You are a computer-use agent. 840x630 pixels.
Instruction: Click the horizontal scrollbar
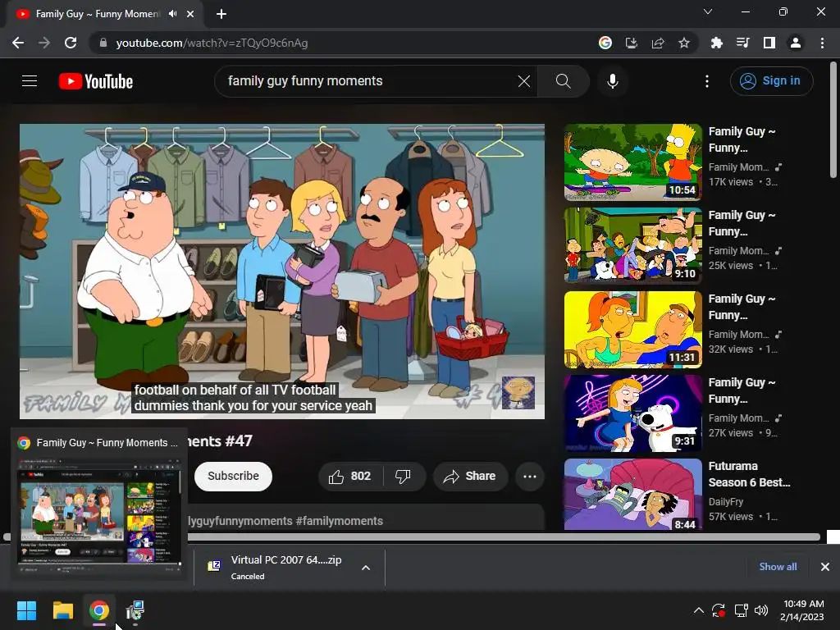(x=412, y=536)
